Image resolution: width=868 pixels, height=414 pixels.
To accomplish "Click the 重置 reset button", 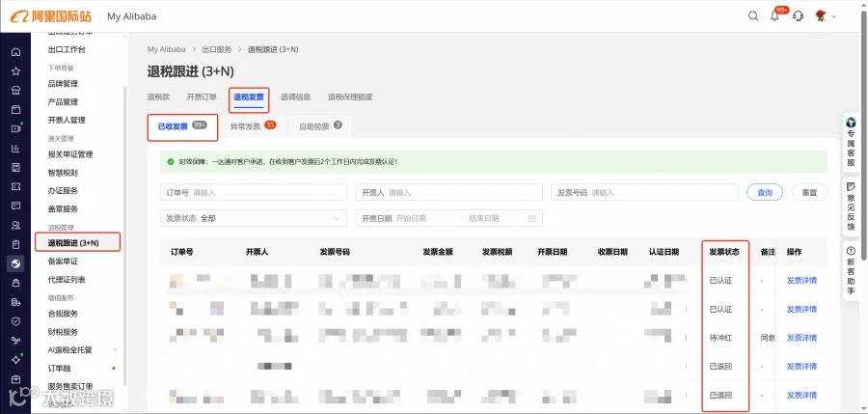I will [x=809, y=192].
